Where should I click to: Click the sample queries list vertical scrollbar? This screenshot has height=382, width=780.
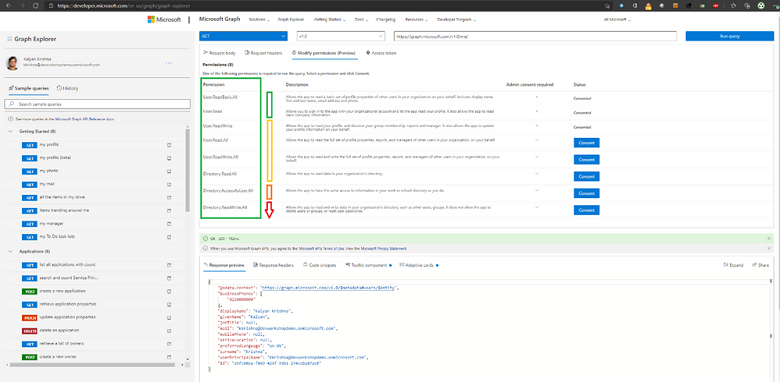click(187, 169)
